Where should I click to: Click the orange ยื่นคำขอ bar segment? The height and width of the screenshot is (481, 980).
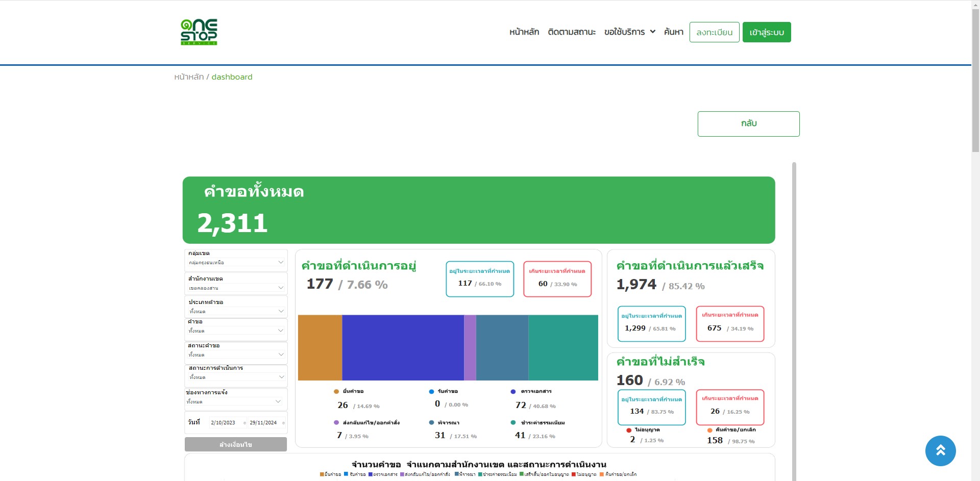pos(320,348)
